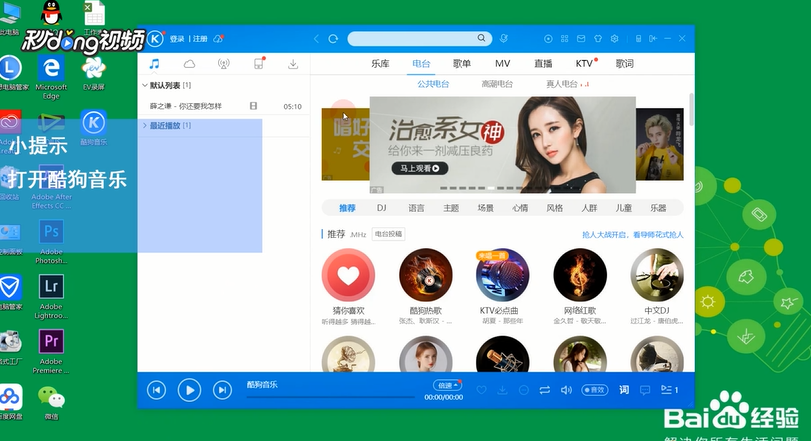
Task: Click the more options circle in player bar
Action: pos(523,390)
